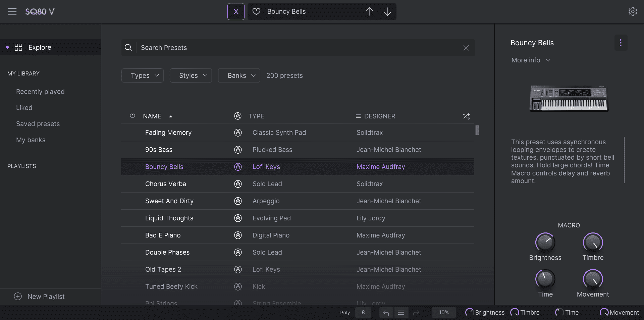This screenshot has width=644, height=320.
Task: Load the previous preset with up arrow
Action: [369, 12]
